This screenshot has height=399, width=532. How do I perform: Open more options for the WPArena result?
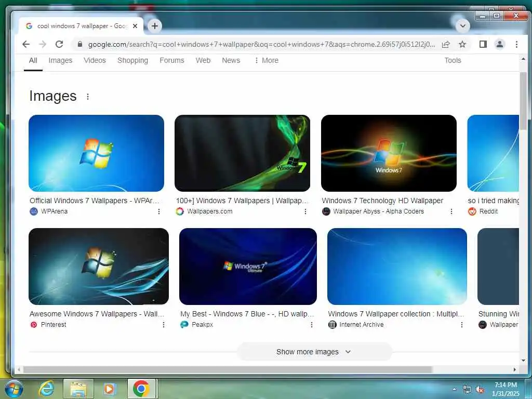tap(159, 211)
